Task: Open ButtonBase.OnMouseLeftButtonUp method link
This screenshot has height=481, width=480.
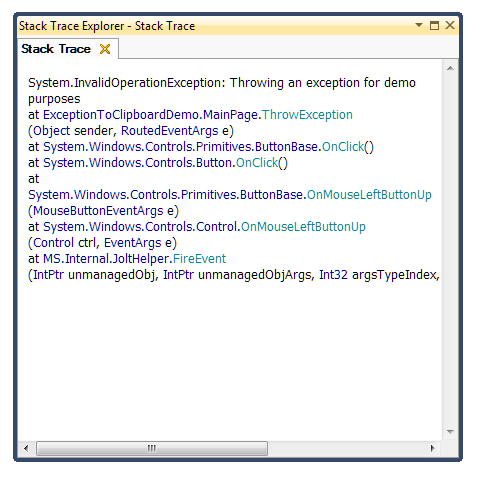Action: pos(369,195)
